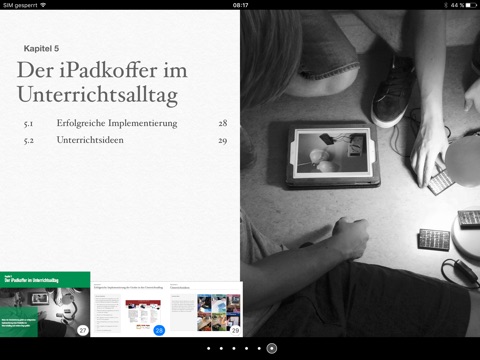Jump to the third chapter dot

pos(234,348)
